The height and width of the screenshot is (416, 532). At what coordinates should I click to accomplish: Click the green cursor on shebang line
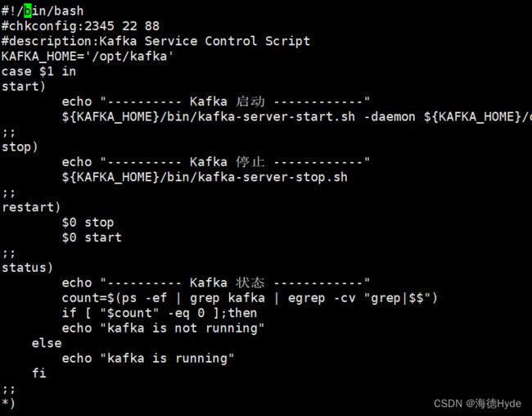28,11
